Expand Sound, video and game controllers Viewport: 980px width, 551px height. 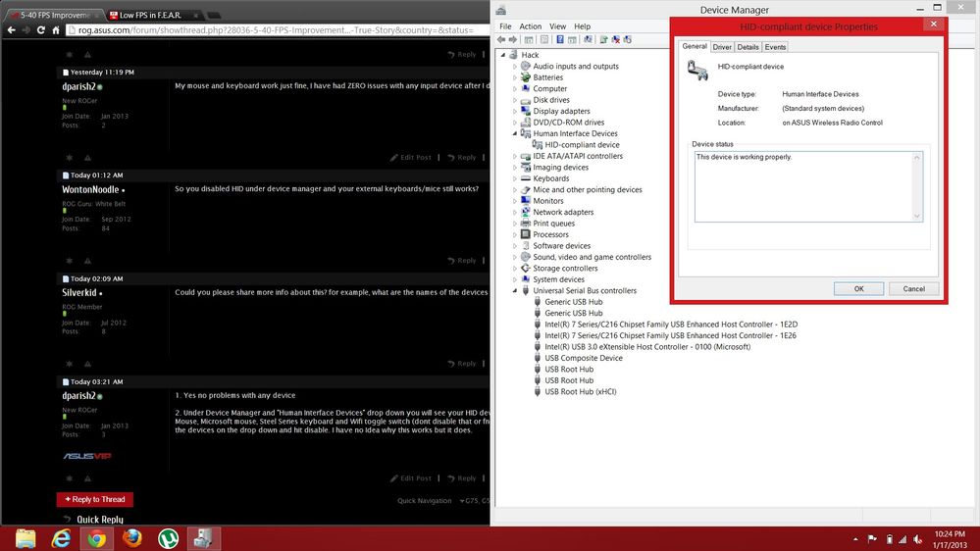point(515,257)
